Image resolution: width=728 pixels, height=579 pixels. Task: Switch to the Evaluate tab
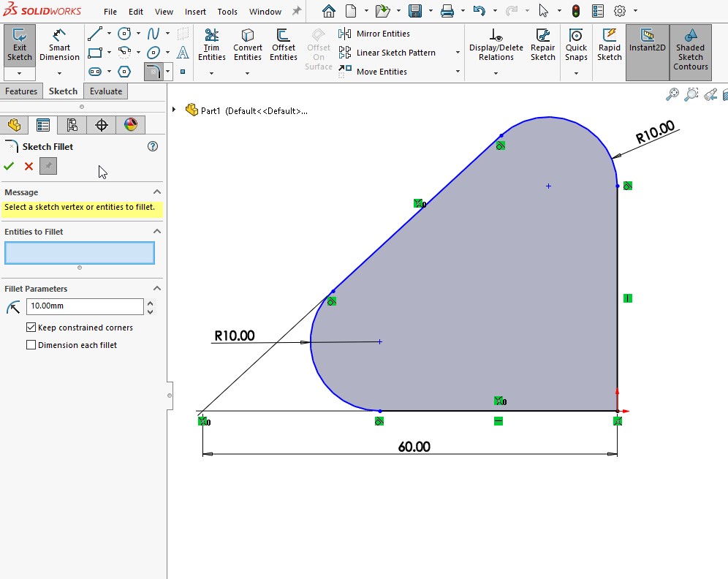pyautogui.click(x=105, y=91)
